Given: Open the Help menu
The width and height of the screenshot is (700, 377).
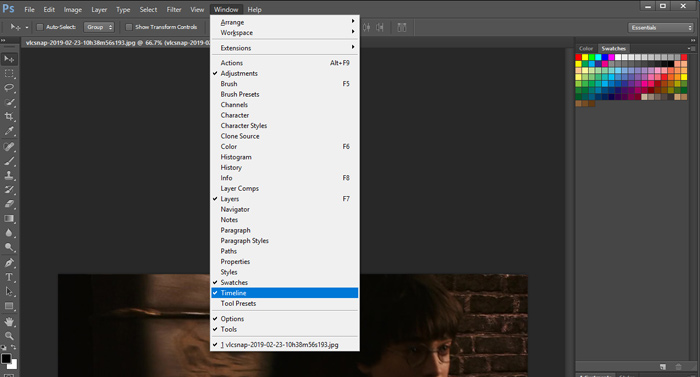Looking at the screenshot, I should 254,9.
